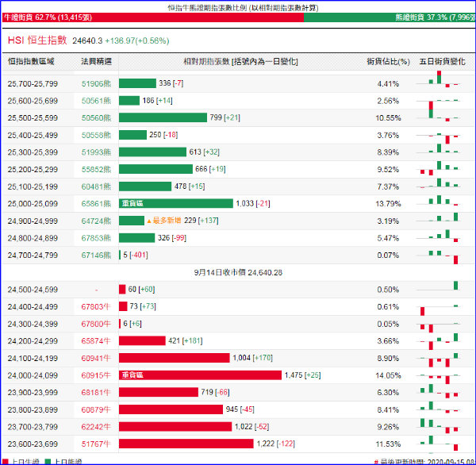This screenshot has height=465, width=476.
Task: Click the red 上日牛證 legend square
Action: 6,462
